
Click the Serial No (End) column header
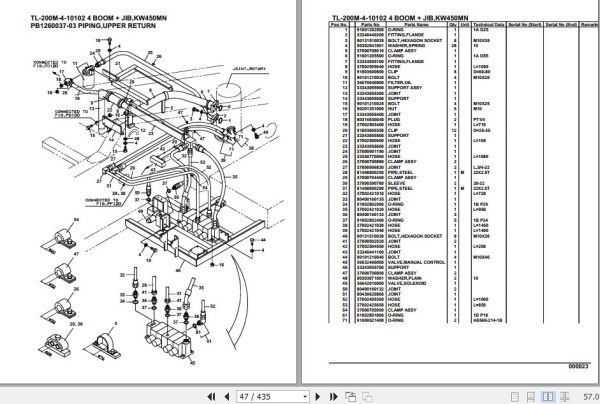[561, 24]
